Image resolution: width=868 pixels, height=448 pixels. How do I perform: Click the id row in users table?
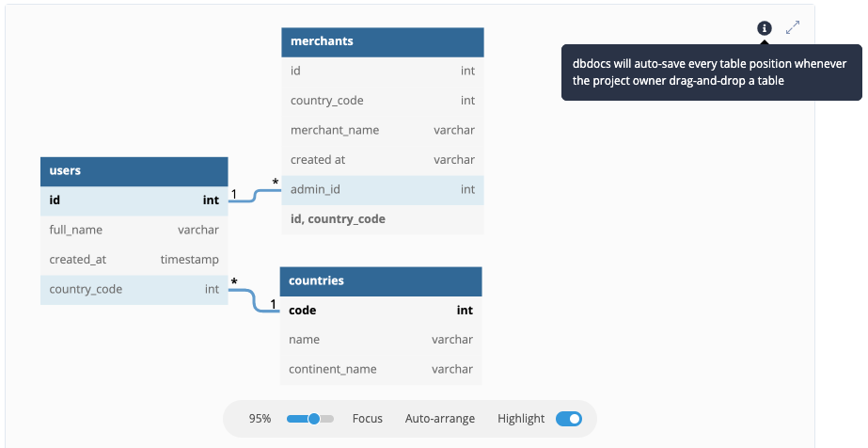click(x=134, y=200)
